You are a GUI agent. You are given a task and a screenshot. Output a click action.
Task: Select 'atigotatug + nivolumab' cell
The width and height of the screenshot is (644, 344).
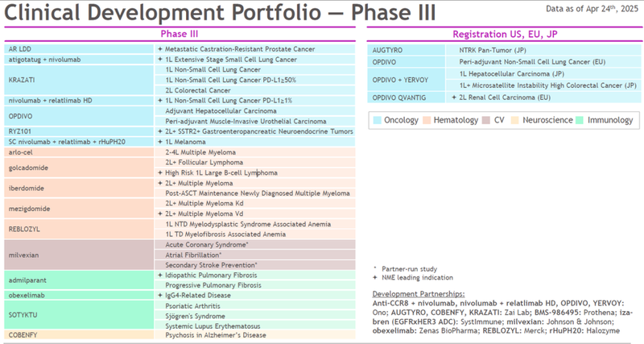79,60
